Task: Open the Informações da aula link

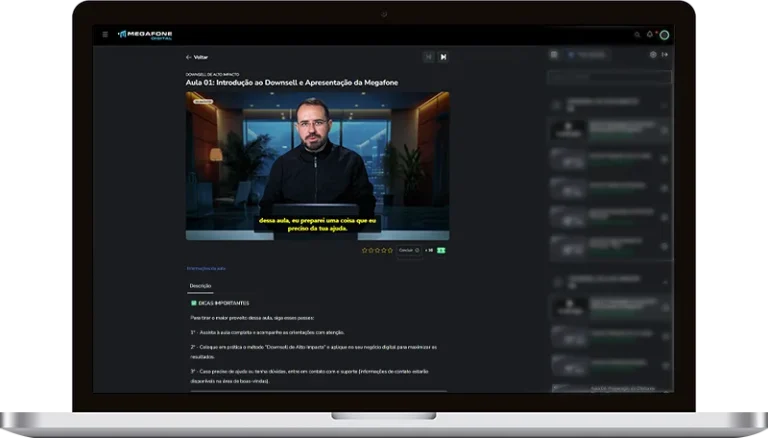Action: click(x=206, y=268)
